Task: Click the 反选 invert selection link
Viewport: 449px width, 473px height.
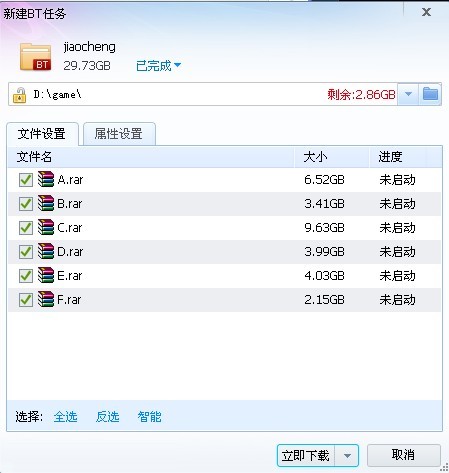Action: point(107,417)
